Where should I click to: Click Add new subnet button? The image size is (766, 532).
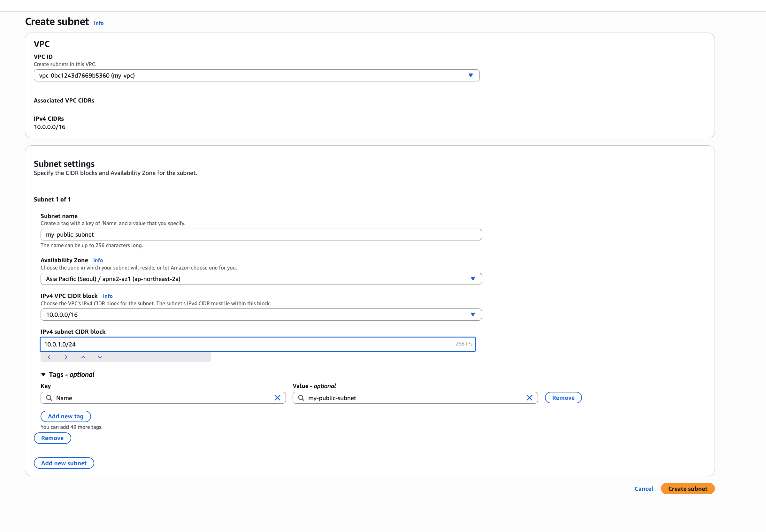64,463
